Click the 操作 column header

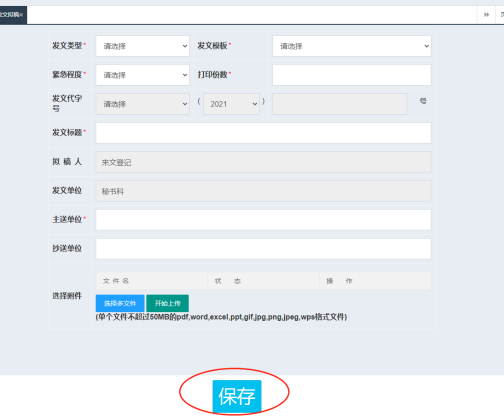pos(339,281)
